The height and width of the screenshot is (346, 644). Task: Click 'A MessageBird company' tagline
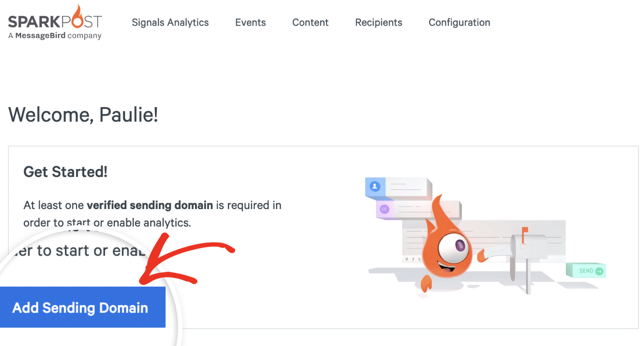[x=55, y=36]
